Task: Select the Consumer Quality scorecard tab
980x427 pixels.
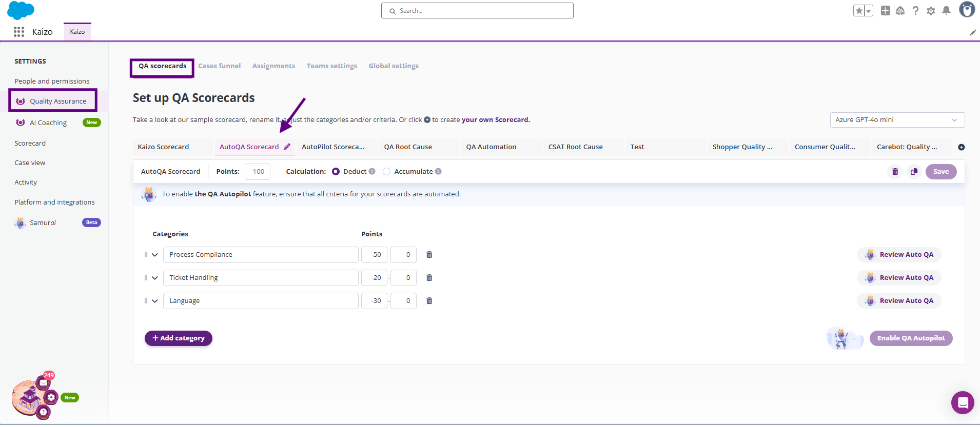Action: coord(829,147)
